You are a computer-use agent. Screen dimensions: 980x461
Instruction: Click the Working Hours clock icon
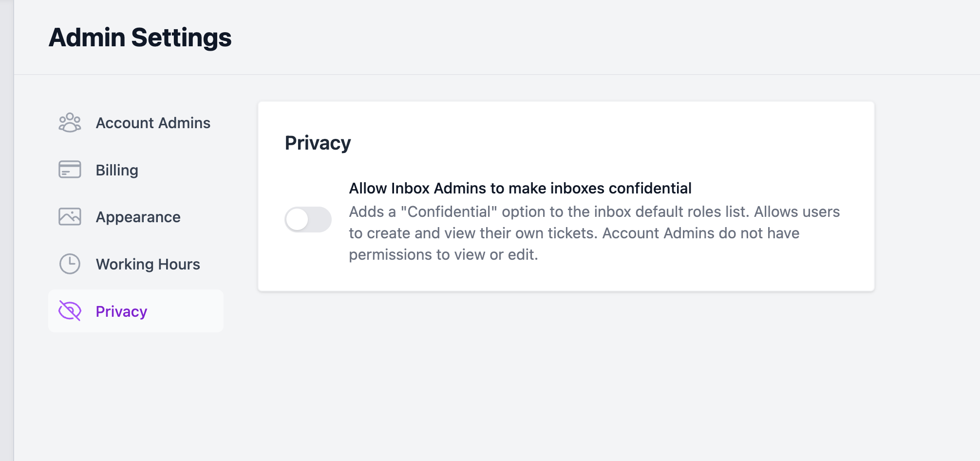70,264
